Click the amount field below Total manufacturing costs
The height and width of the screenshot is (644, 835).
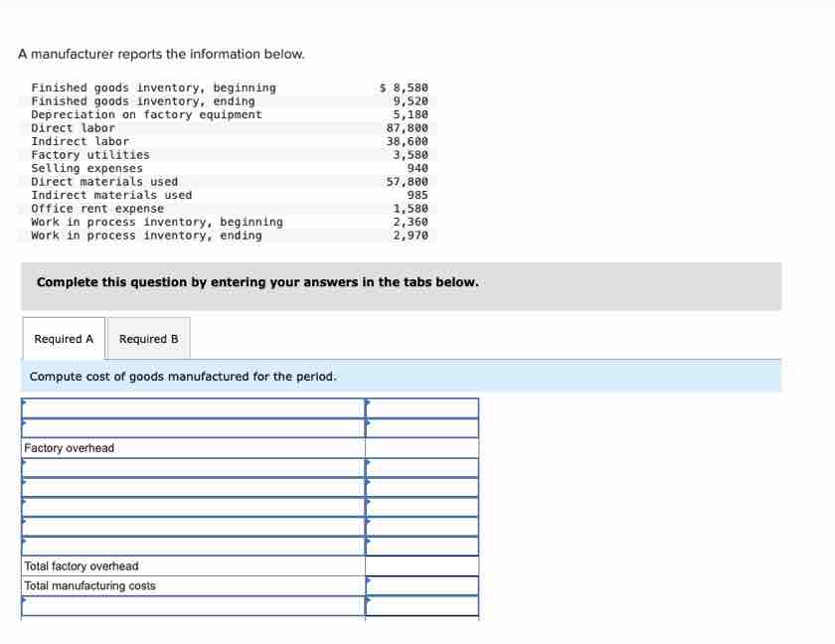[x=421, y=605]
